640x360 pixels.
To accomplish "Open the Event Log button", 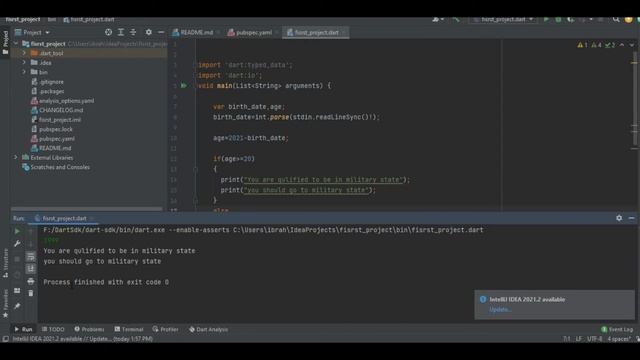I will point(617,329).
